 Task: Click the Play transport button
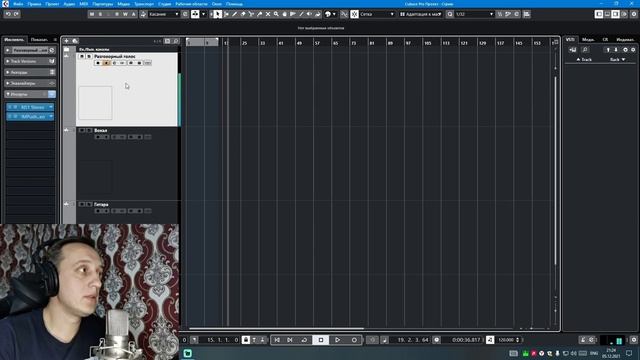click(x=338, y=340)
